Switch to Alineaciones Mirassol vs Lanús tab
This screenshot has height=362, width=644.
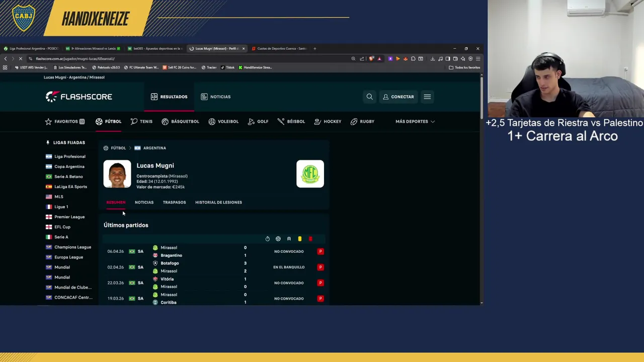[93, 49]
